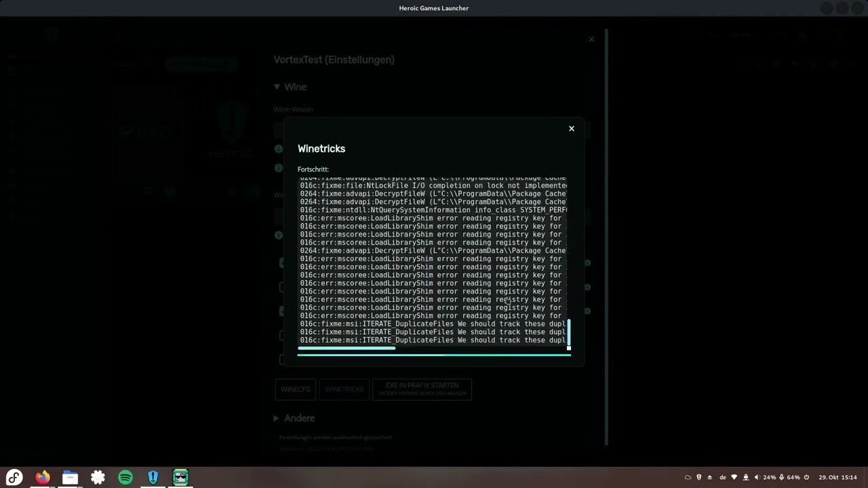Viewport: 868px width, 488px height.
Task: Click the WINECFG button
Action: coord(295,389)
